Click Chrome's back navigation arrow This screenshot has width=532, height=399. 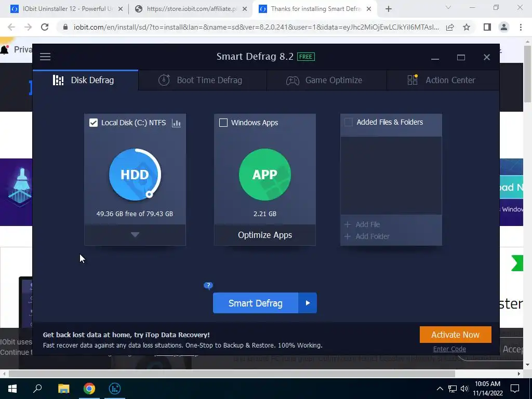pos(11,27)
